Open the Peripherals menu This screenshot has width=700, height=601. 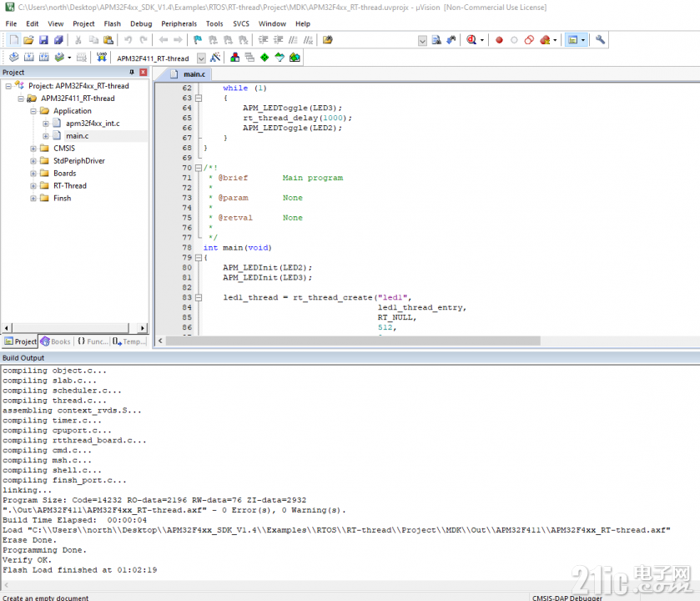coord(179,23)
